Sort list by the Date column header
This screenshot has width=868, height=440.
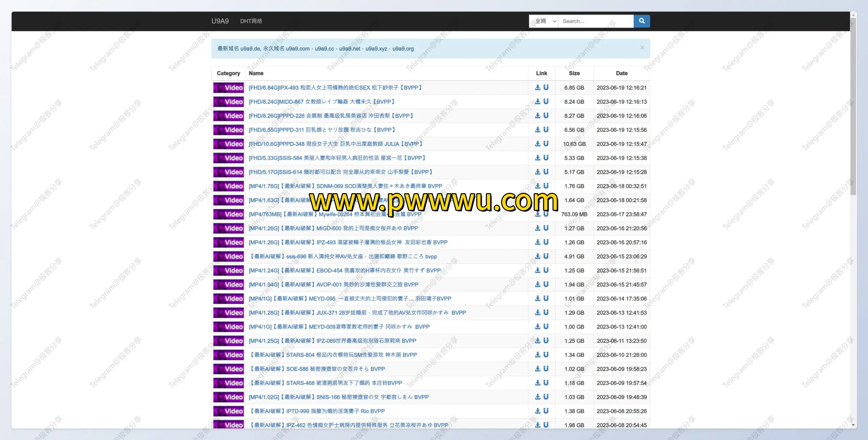[x=622, y=73]
